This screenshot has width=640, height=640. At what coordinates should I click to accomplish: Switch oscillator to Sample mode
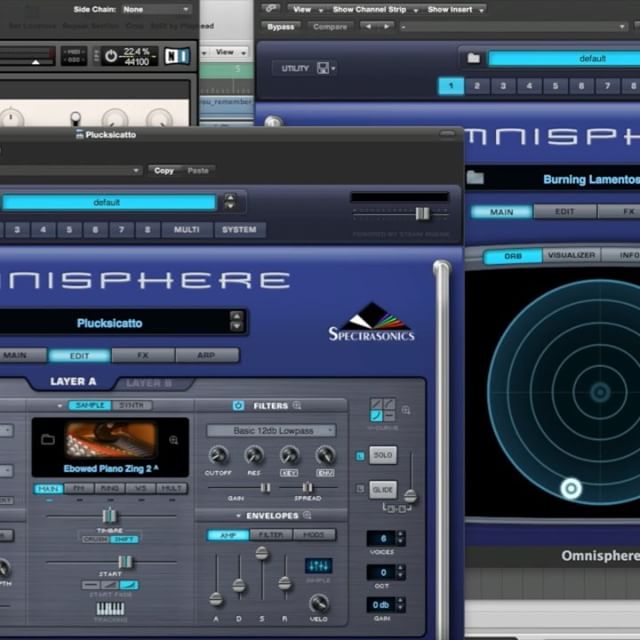[x=90, y=405]
